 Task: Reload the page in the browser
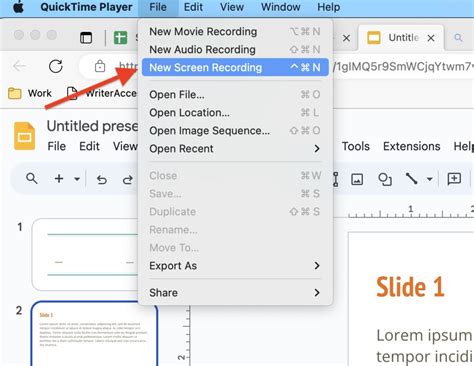pyautogui.click(x=56, y=66)
